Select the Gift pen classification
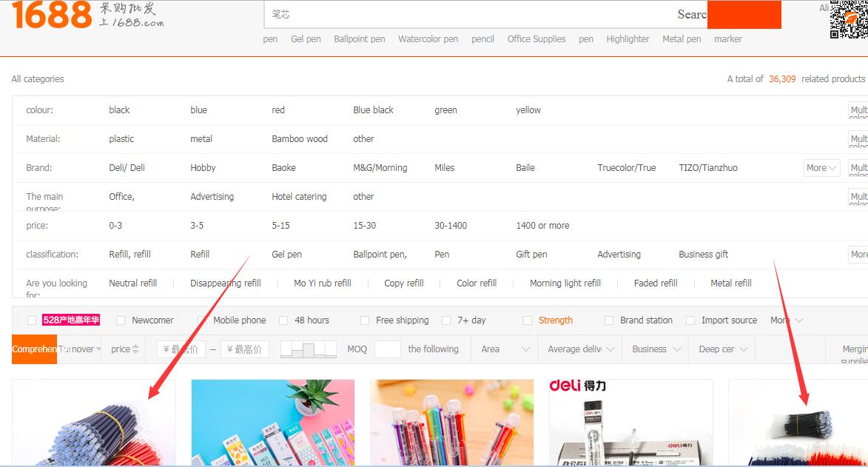Screen dimensions: 868x467 [x=531, y=255]
